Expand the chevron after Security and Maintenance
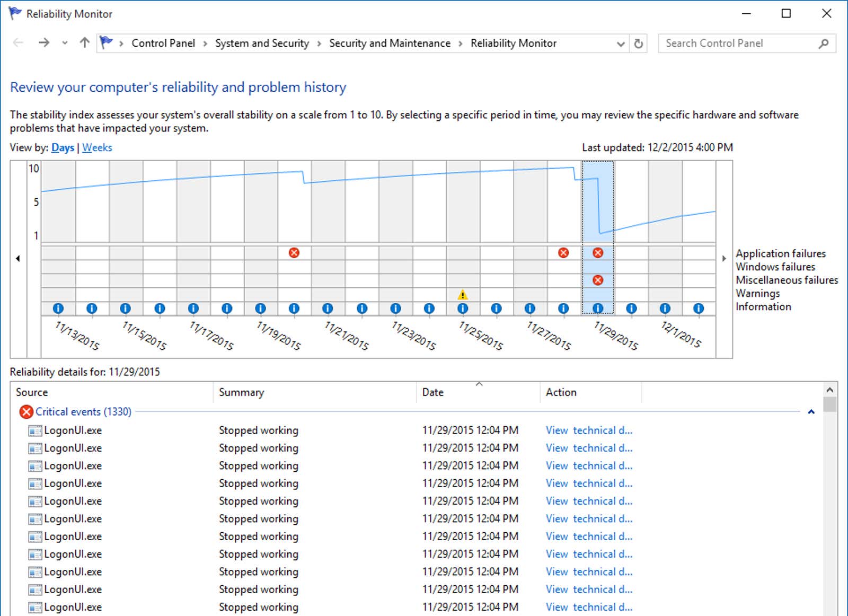 (x=461, y=43)
